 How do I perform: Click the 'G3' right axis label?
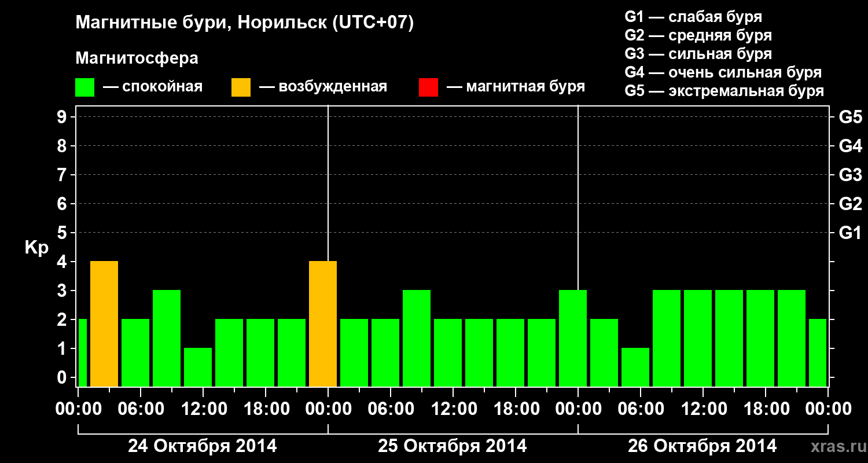coord(851,175)
